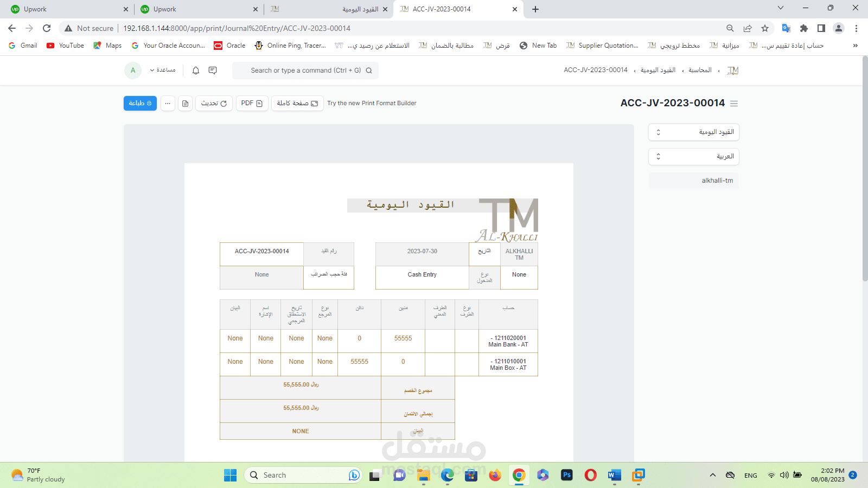Click the notifications bell icon
Screen dimensions: 868x488
pos(196,70)
